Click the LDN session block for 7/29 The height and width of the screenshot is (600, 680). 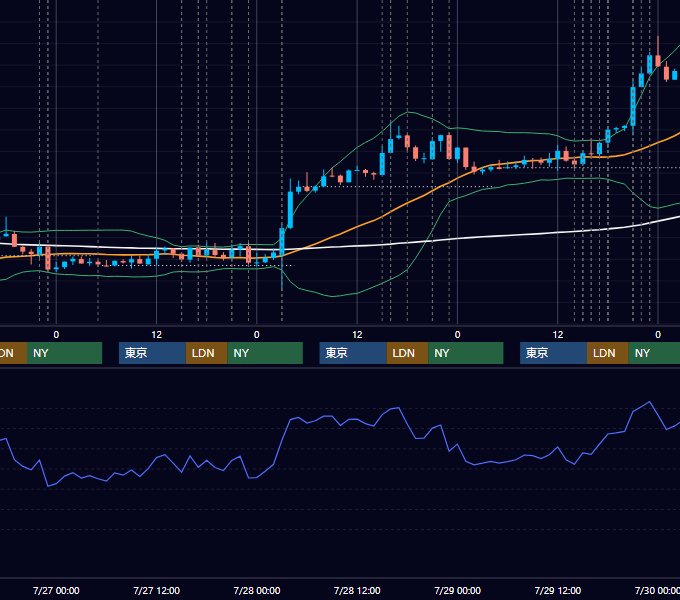pos(608,353)
